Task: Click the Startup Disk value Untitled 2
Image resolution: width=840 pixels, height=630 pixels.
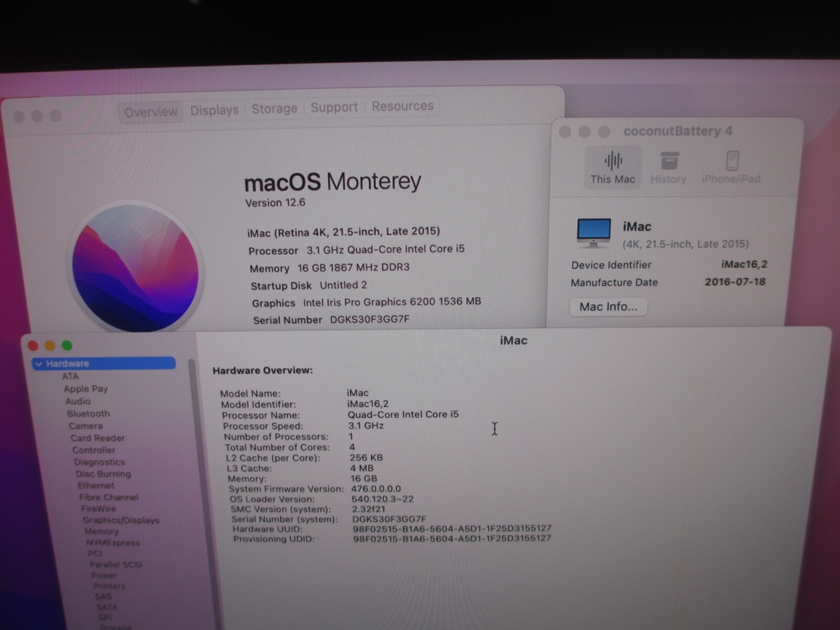Action: pos(343,285)
